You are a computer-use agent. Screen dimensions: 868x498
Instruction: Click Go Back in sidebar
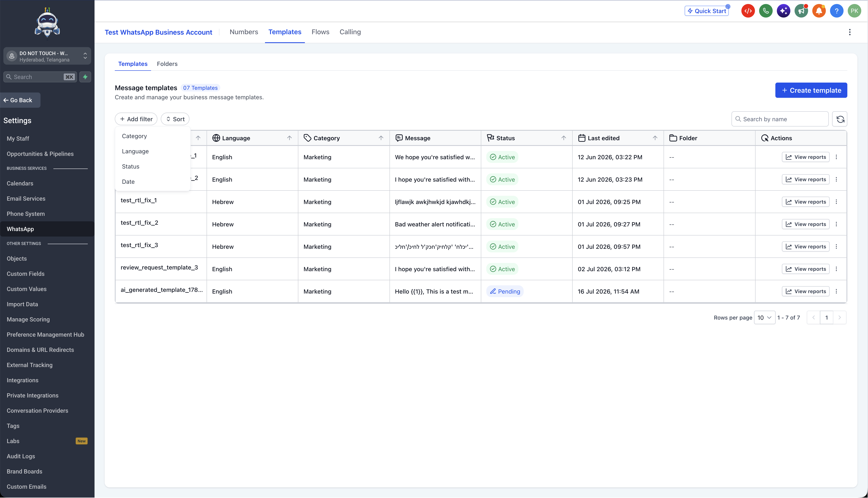point(20,100)
